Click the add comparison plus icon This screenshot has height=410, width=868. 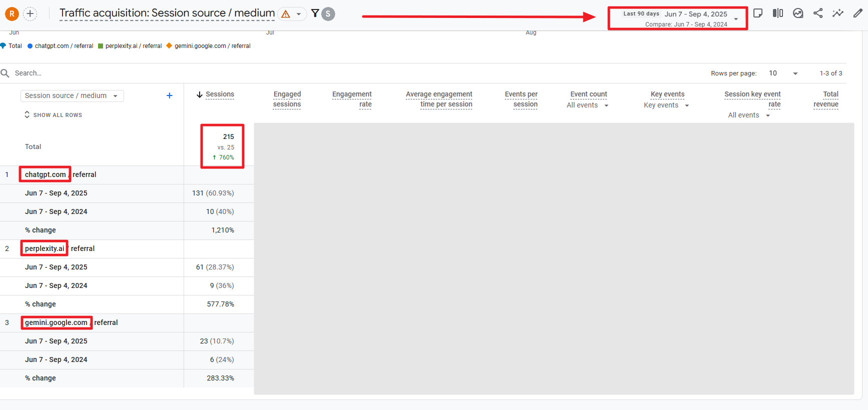pos(30,13)
